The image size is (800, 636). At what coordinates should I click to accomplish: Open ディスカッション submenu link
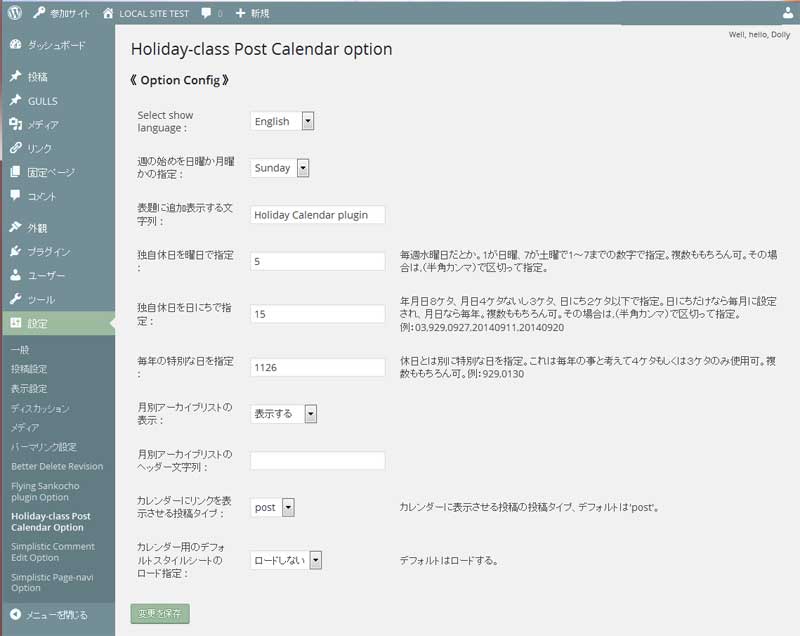(40, 408)
